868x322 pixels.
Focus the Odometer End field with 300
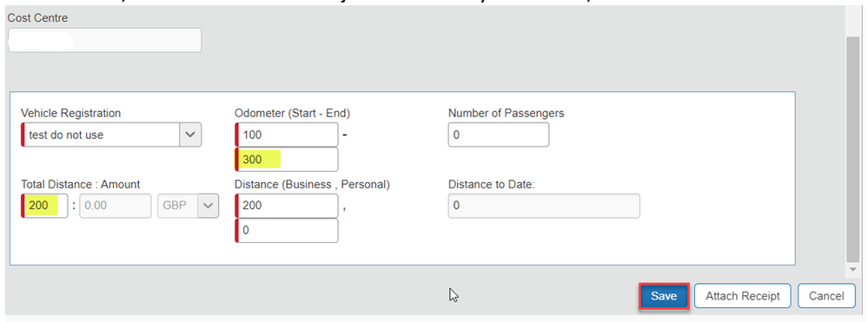pyautogui.click(x=286, y=160)
